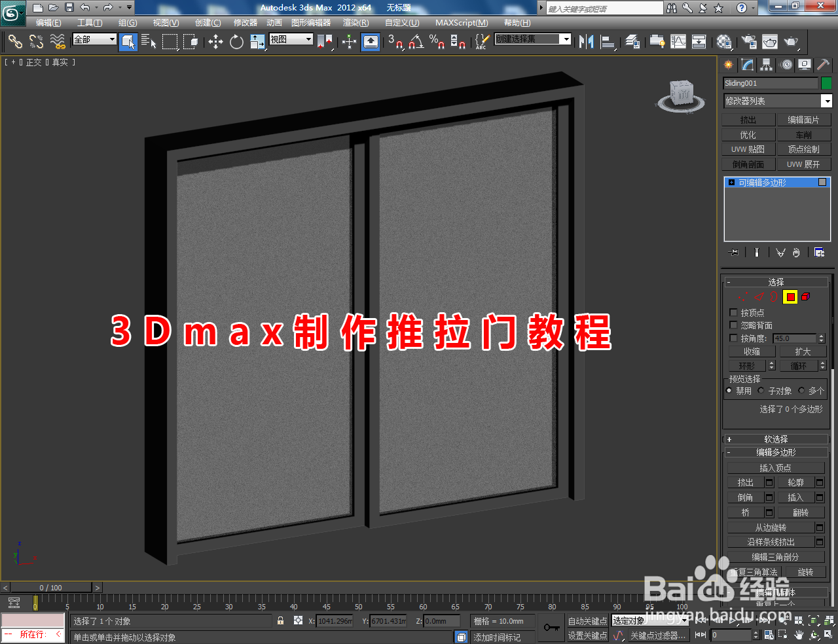Open the 全部 selection filter dropdown

(94, 40)
